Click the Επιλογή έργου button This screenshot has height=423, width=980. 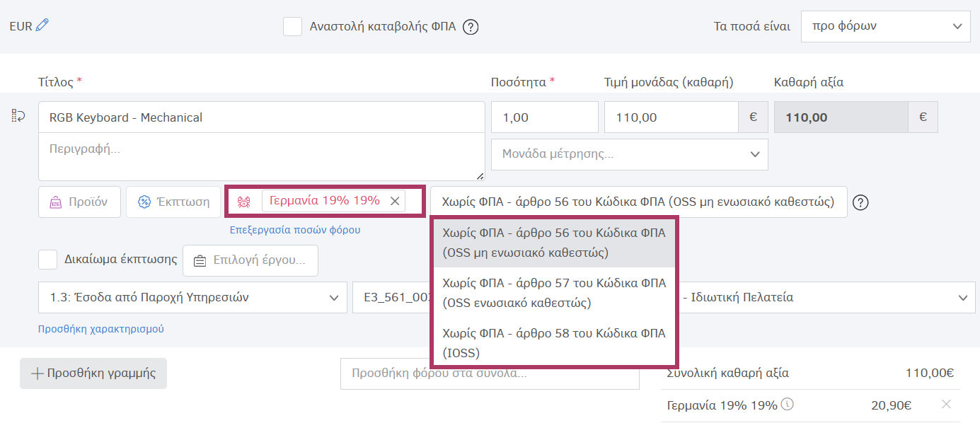pyautogui.click(x=250, y=260)
